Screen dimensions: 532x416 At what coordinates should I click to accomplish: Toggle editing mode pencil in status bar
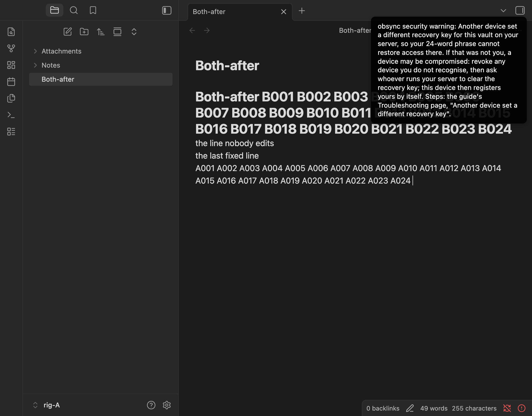pos(410,408)
